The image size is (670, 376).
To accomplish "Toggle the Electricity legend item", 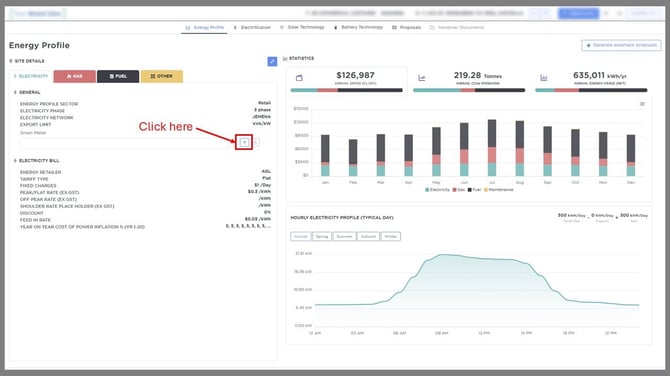I will 437,190.
